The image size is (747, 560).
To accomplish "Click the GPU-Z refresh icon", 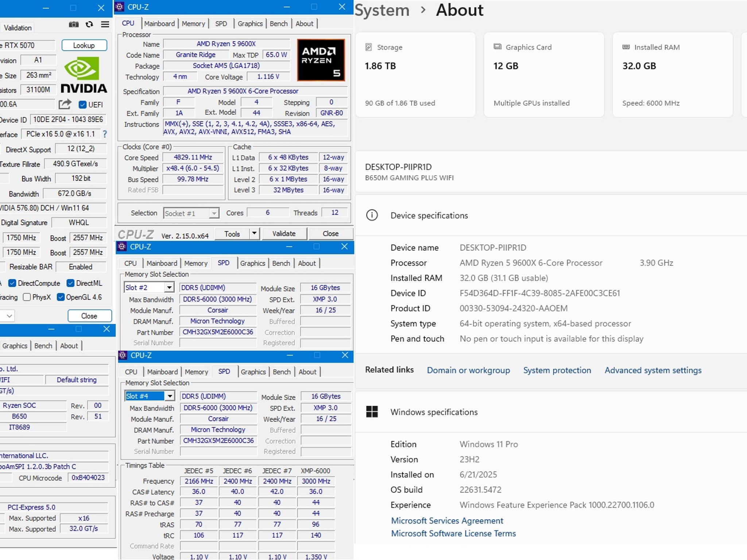I will [x=89, y=24].
